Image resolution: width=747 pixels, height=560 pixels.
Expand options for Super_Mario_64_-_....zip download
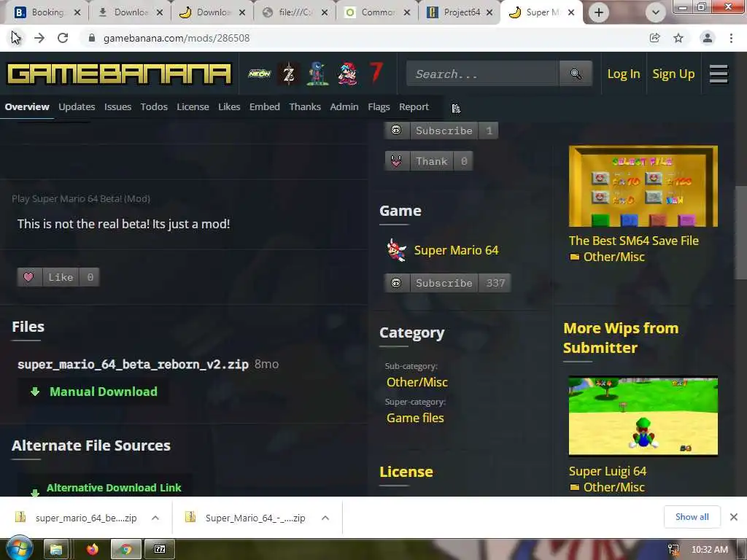point(325,518)
